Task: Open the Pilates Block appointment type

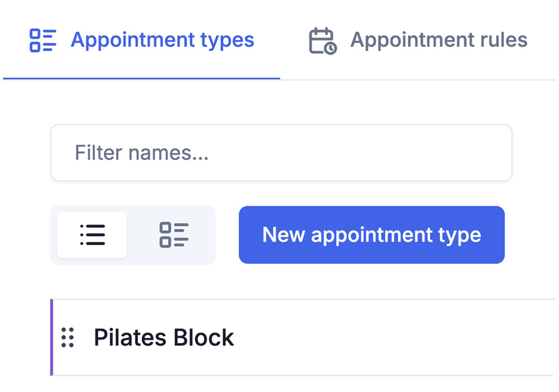Action: tap(164, 337)
